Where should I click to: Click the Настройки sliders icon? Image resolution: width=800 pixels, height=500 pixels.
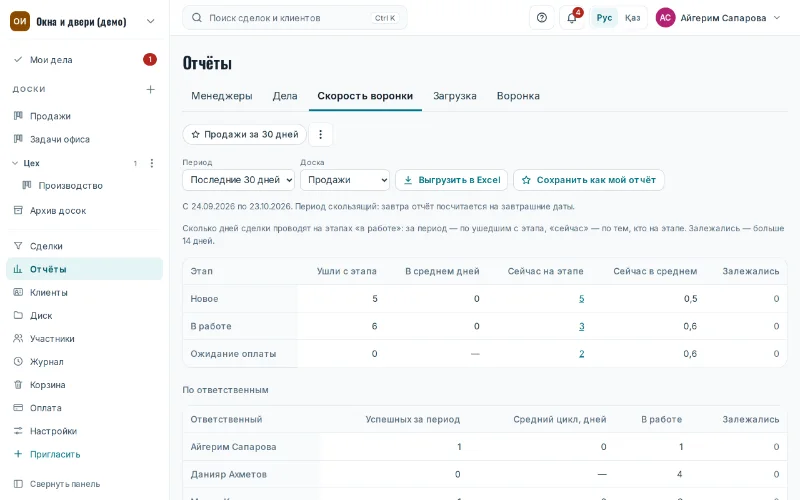click(x=18, y=431)
